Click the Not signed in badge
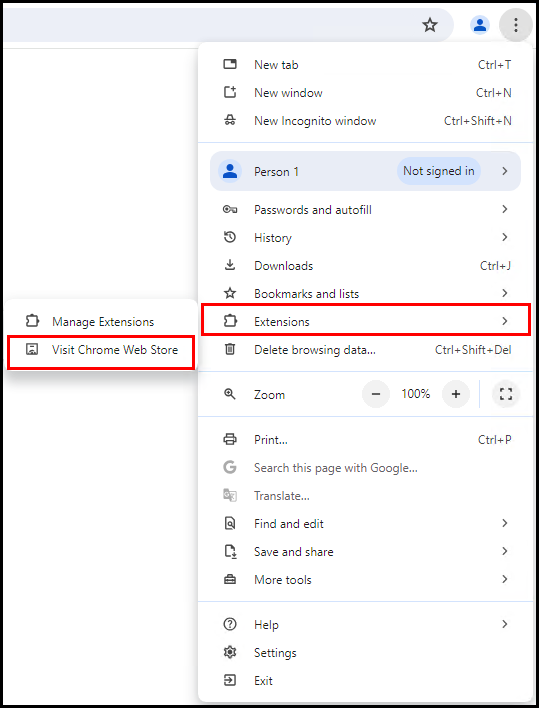The width and height of the screenshot is (539, 708). point(439,171)
